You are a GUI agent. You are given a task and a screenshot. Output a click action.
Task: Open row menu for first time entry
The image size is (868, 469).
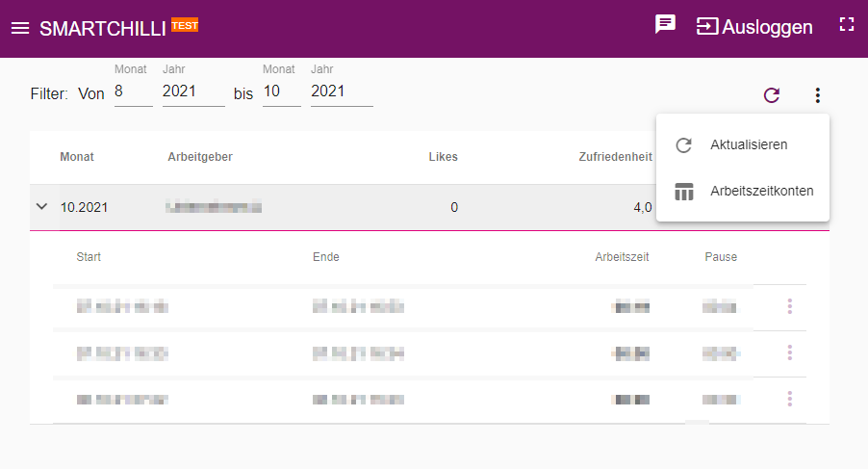pos(790,306)
